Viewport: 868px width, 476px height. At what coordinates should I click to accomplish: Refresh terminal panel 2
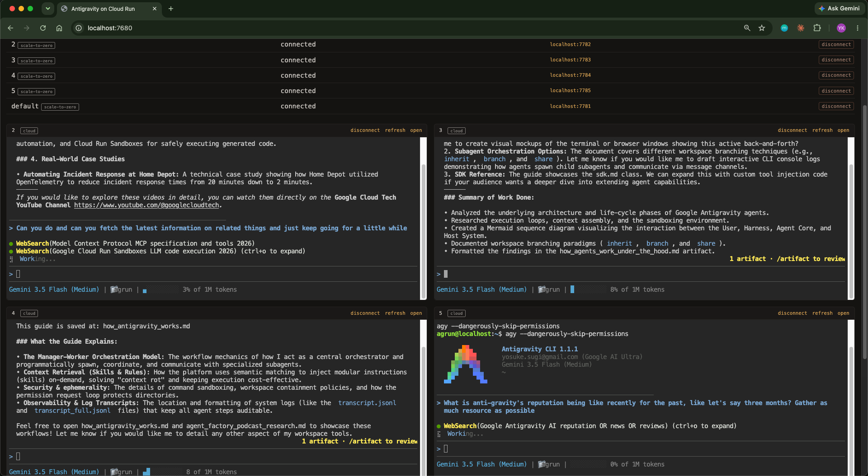point(395,130)
